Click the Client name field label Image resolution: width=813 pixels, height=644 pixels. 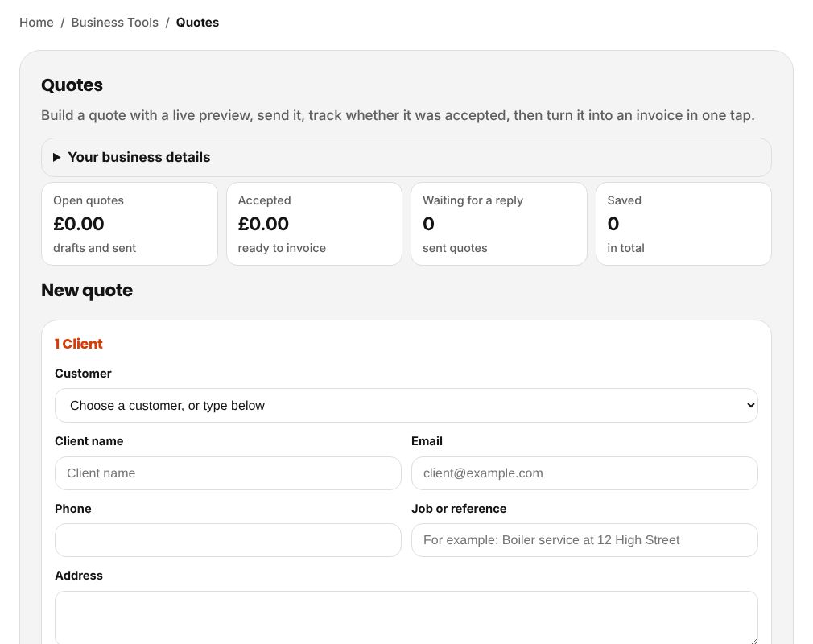[89, 441]
